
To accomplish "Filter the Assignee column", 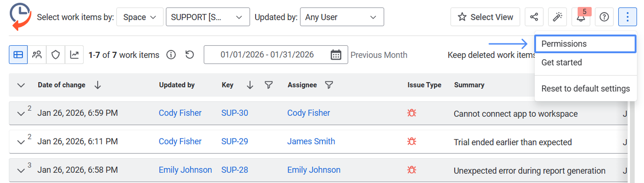I will pos(329,85).
